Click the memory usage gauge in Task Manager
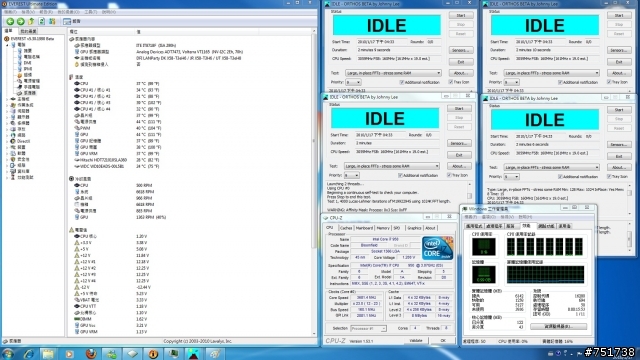This screenshot has width=640, height=360. (x=484, y=274)
